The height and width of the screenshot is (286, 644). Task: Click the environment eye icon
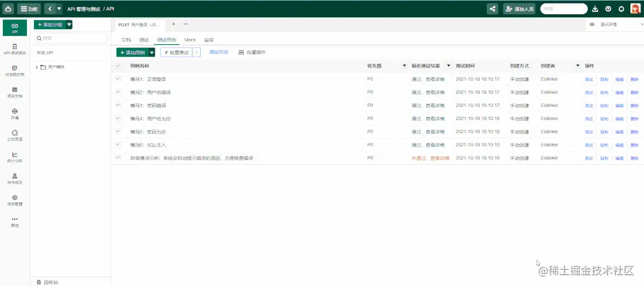pos(592,24)
